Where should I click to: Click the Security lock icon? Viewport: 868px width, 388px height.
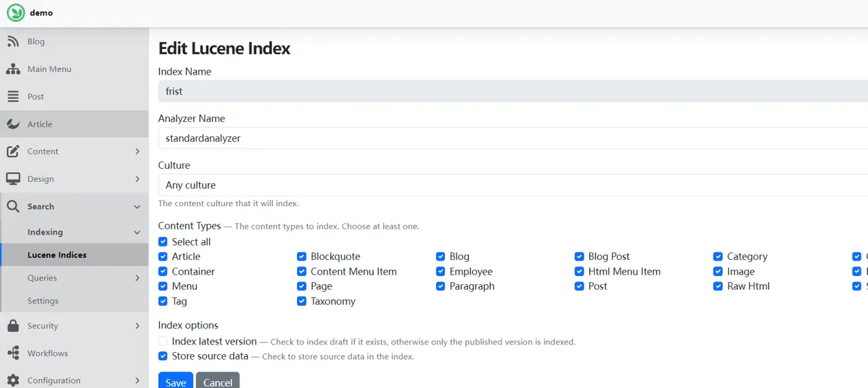coord(13,326)
